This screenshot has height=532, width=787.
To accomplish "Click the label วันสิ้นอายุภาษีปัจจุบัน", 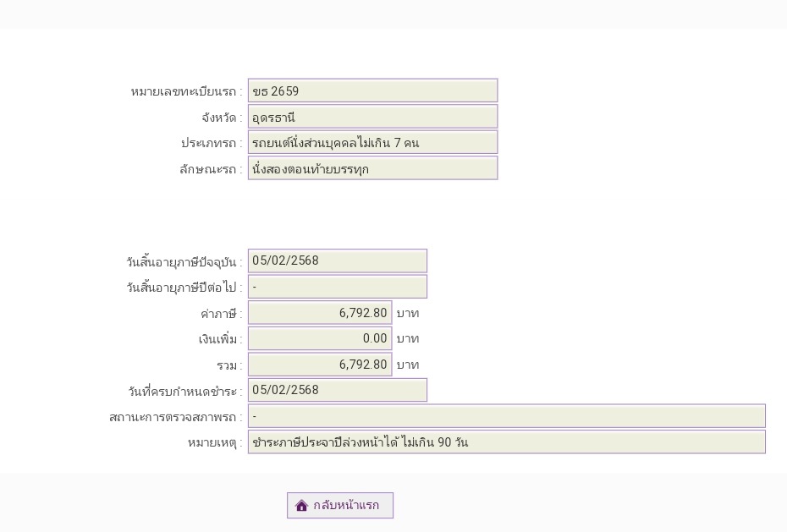I will 184,261.
